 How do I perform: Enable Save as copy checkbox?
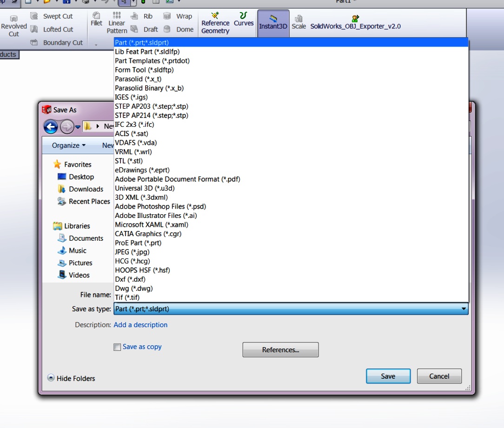(117, 347)
